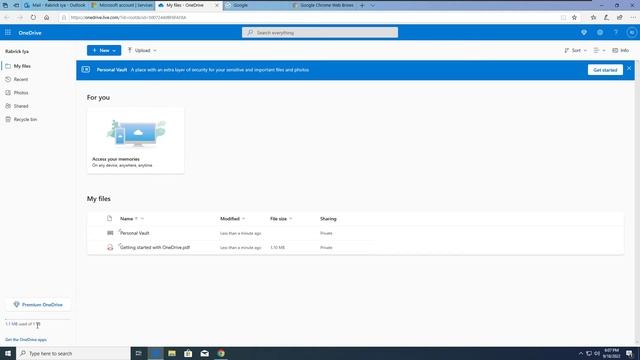Image resolution: width=640 pixels, height=360 pixels.
Task: Click the taskbar clock and date
Action: [611, 353]
